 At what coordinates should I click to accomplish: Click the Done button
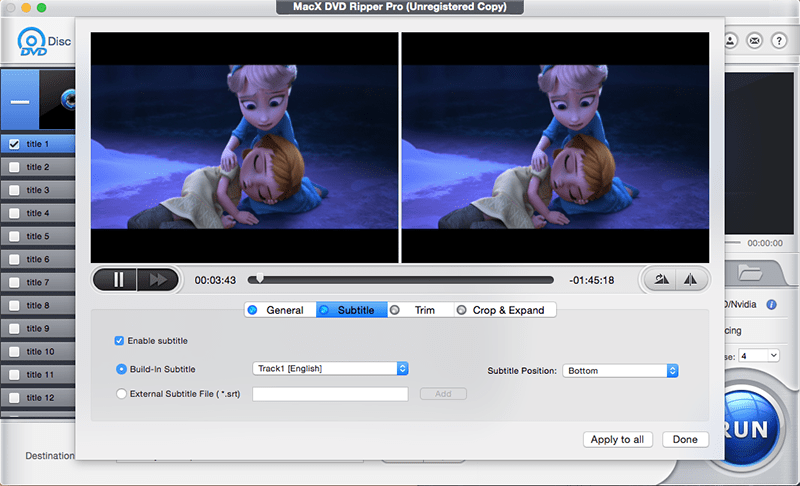685,440
